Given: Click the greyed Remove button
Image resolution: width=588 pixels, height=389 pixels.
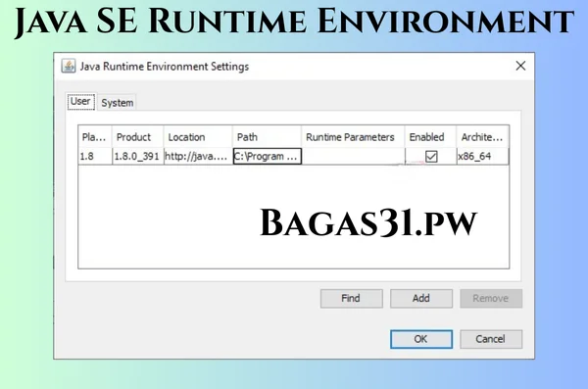Looking at the screenshot, I should (491, 299).
